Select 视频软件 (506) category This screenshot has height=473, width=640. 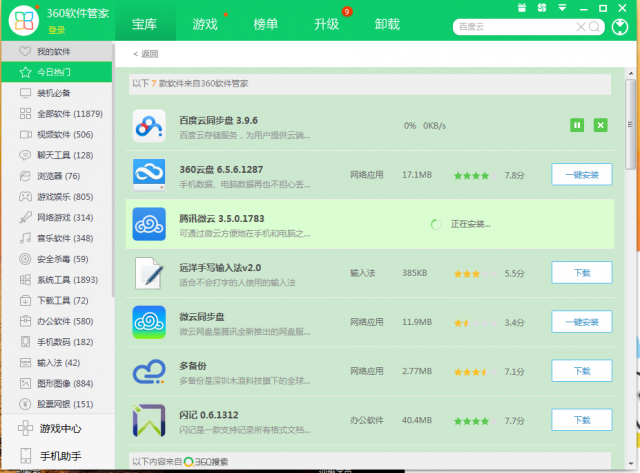point(56,134)
